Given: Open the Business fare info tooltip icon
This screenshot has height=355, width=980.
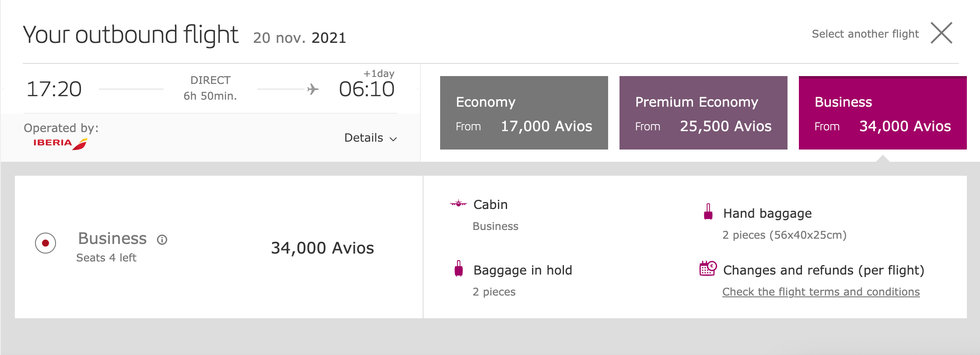Looking at the screenshot, I should [x=163, y=240].
